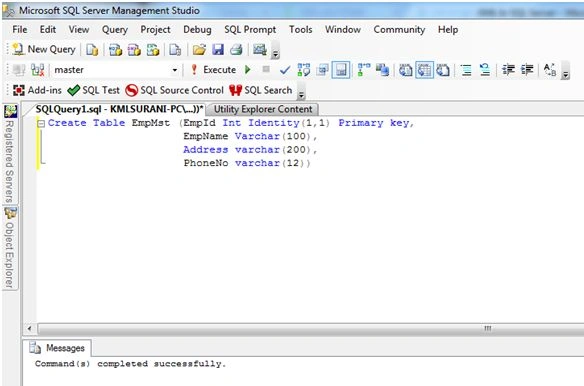Viewport: 584px width, 386px height.
Task: Open the Help menu
Action: coord(448,29)
